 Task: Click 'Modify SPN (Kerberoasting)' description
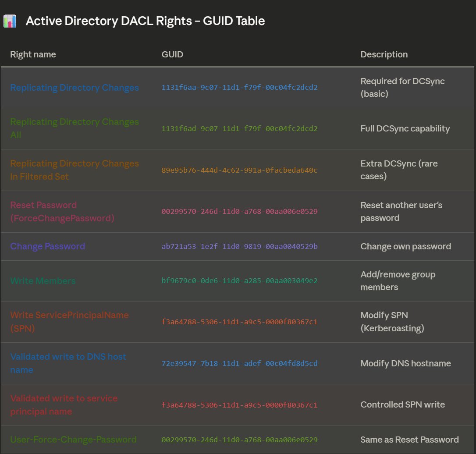(x=392, y=322)
